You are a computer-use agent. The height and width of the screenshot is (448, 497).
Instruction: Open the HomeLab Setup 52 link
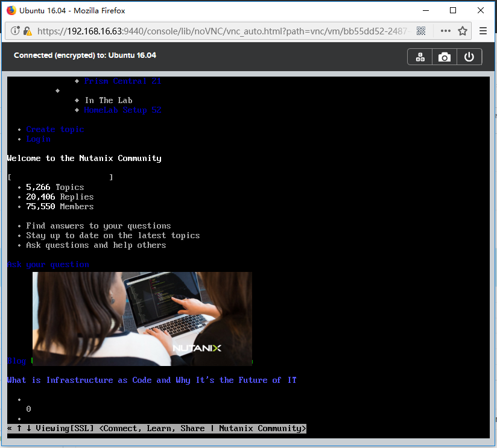point(122,110)
